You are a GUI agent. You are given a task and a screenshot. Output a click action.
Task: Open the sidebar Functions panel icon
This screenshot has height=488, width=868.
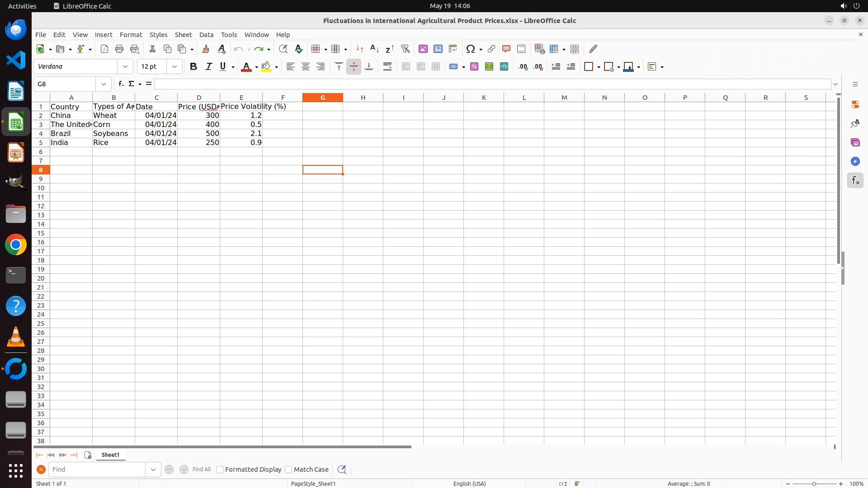855,181
